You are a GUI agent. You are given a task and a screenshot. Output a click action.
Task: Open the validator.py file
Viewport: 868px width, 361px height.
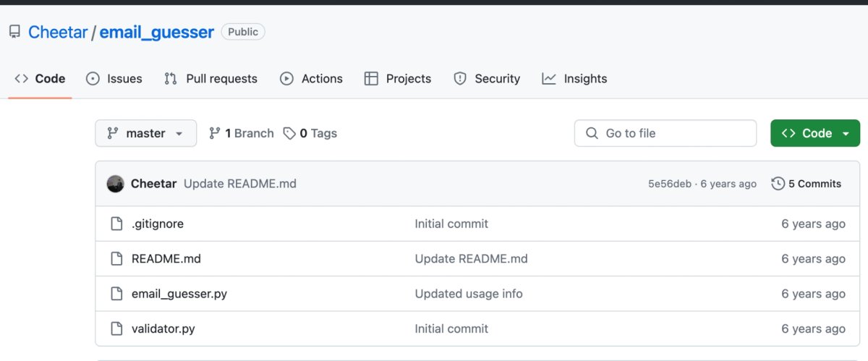(x=163, y=328)
